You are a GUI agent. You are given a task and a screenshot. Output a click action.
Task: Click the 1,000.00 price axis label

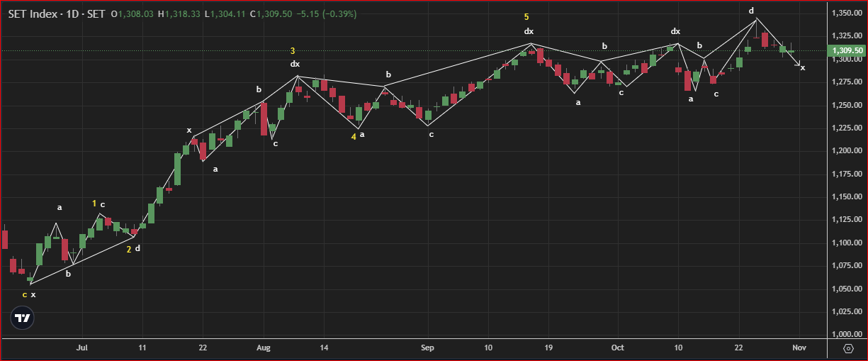(x=847, y=335)
